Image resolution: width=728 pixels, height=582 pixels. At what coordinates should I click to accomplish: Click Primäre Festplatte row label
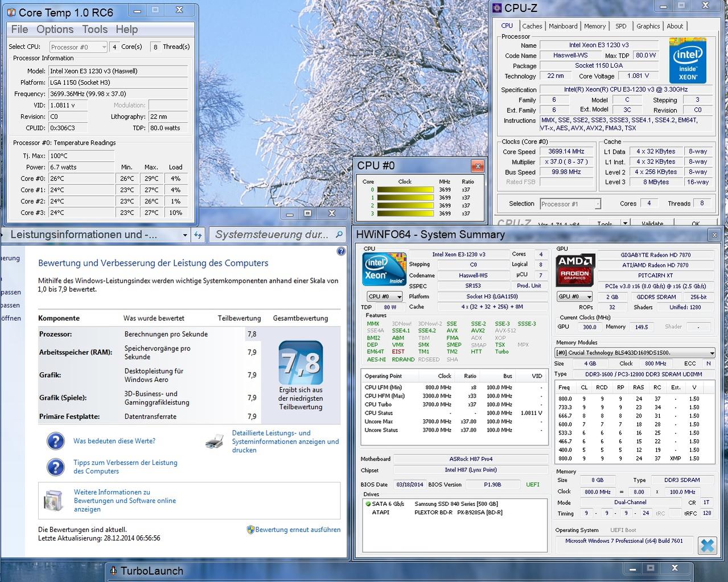coord(69,416)
